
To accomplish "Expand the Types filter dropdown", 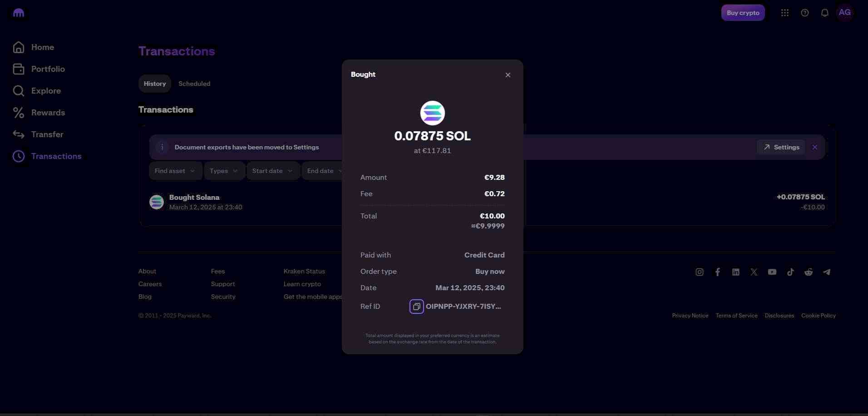I will pyautogui.click(x=224, y=171).
